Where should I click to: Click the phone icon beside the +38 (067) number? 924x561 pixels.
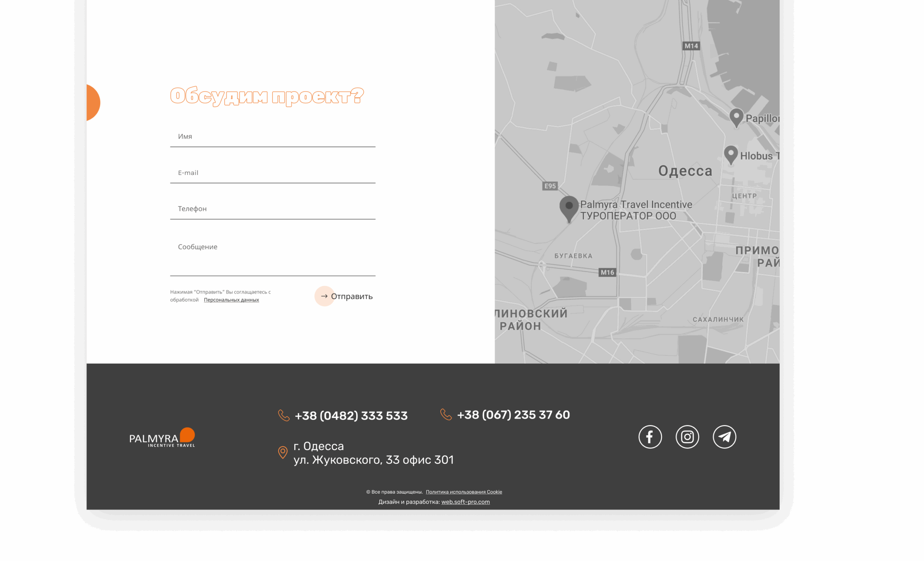coord(445,415)
